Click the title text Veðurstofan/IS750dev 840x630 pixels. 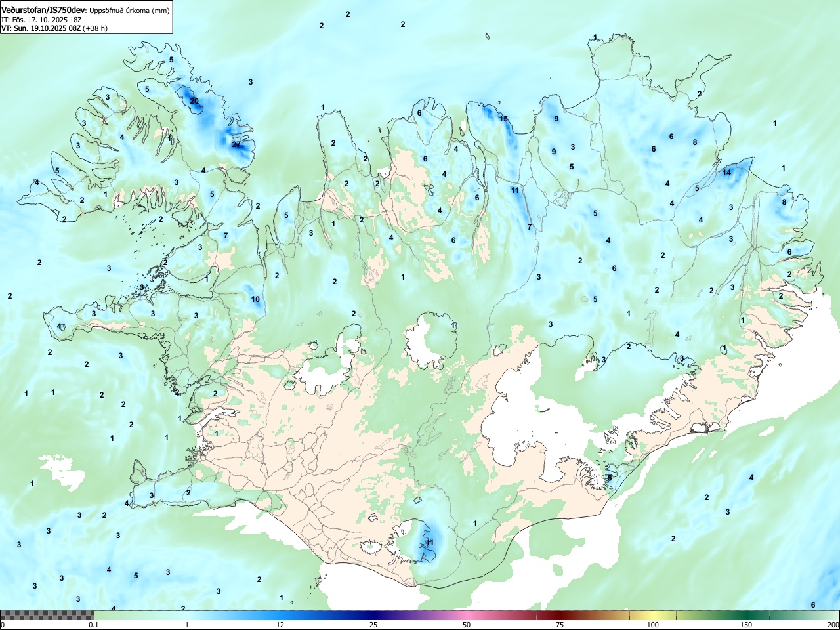pos(43,10)
